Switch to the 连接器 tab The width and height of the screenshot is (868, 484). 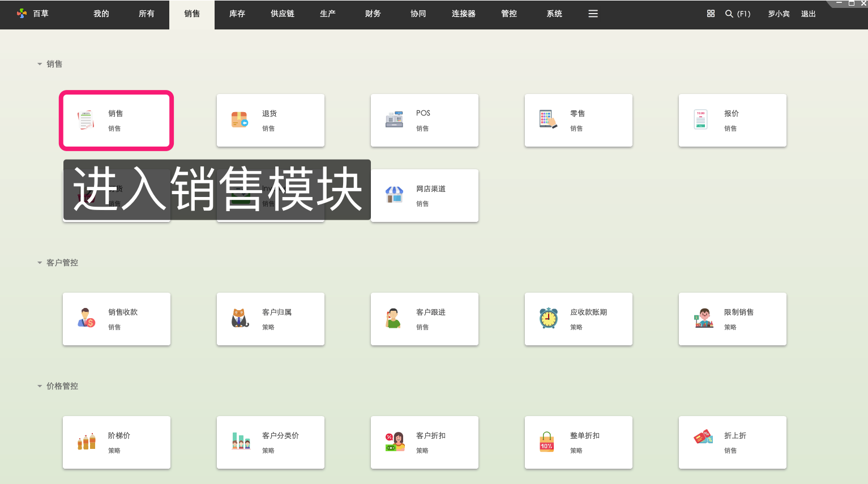(x=464, y=14)
